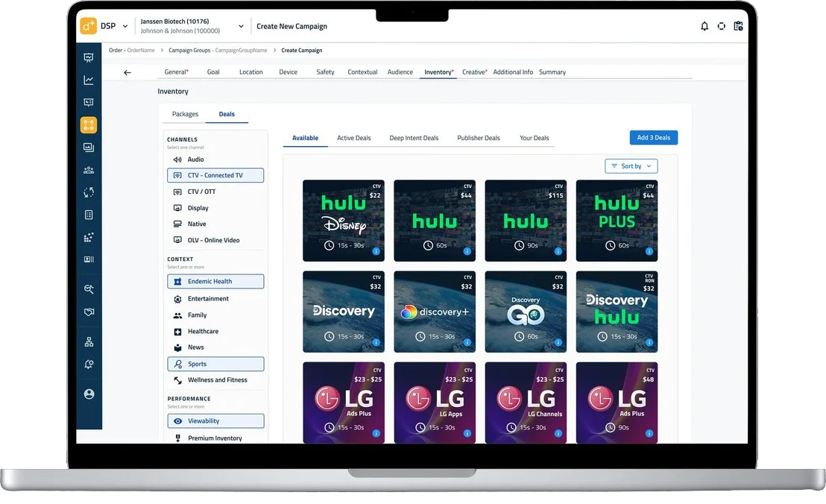Select Wellness and Fitness context

[215, 379]
